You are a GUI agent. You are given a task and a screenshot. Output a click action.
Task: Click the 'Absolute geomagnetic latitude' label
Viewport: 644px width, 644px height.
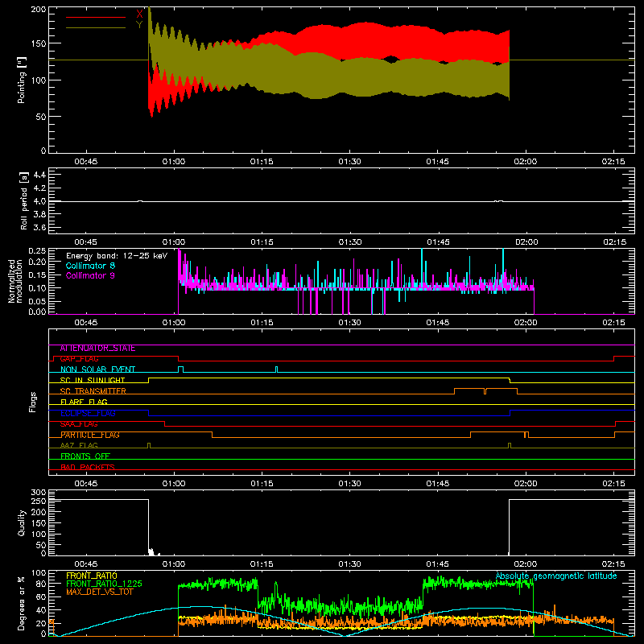coord(556,576)
